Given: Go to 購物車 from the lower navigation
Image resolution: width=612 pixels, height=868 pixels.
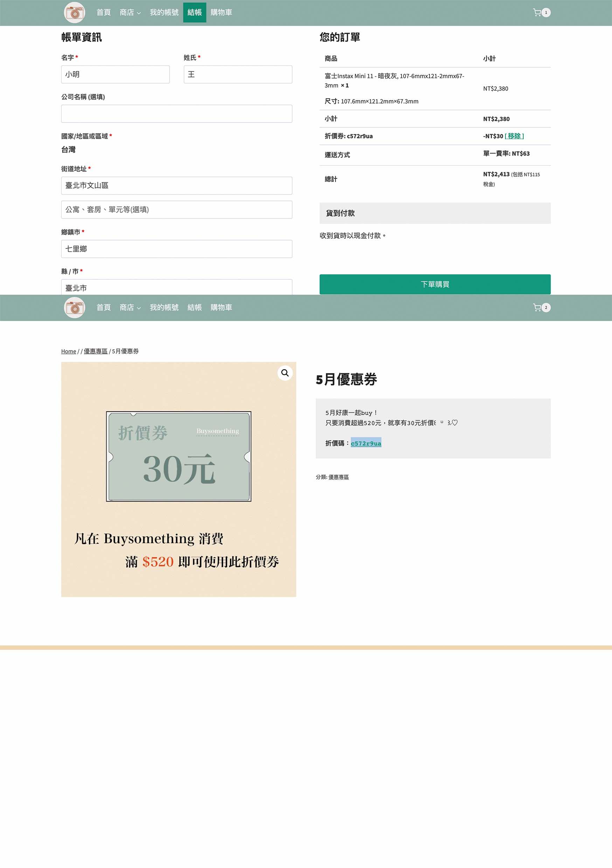Looking at the screenshot, I should coord(221,308).
